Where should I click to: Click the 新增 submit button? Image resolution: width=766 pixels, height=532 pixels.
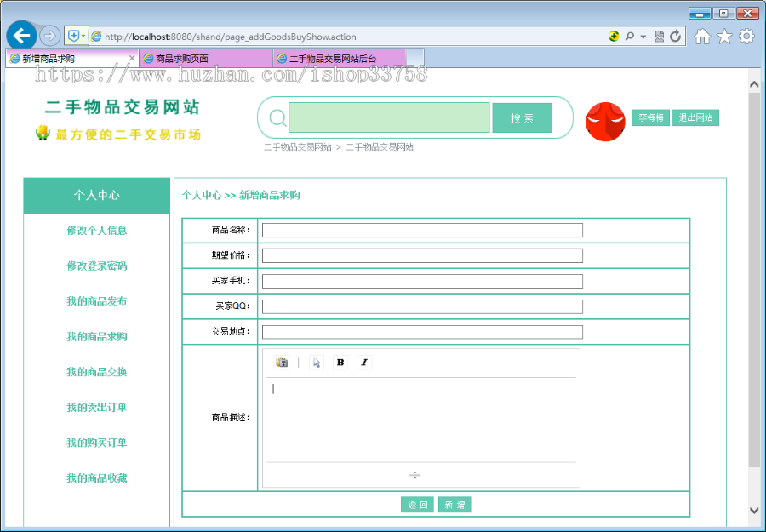click(454, 504)
